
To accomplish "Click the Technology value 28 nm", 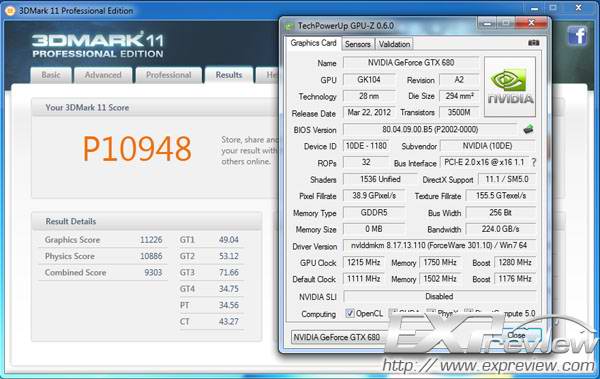I will [x=369, y=96].
